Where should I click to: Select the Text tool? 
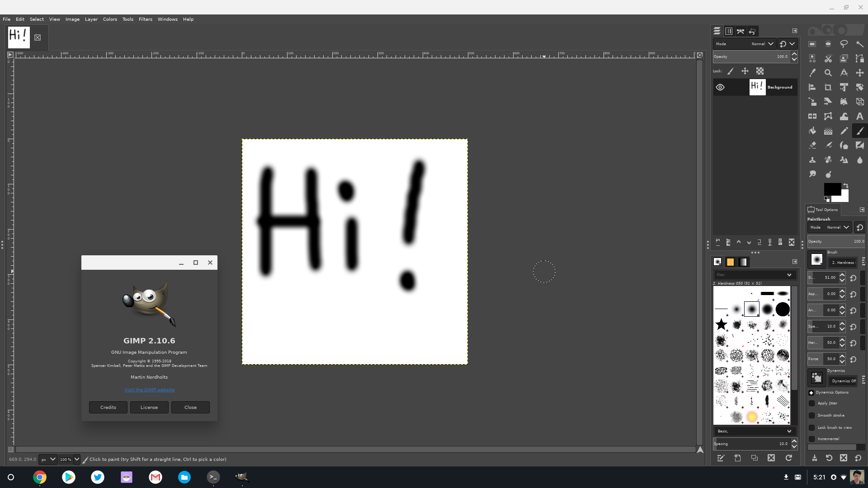click(859, 116)
